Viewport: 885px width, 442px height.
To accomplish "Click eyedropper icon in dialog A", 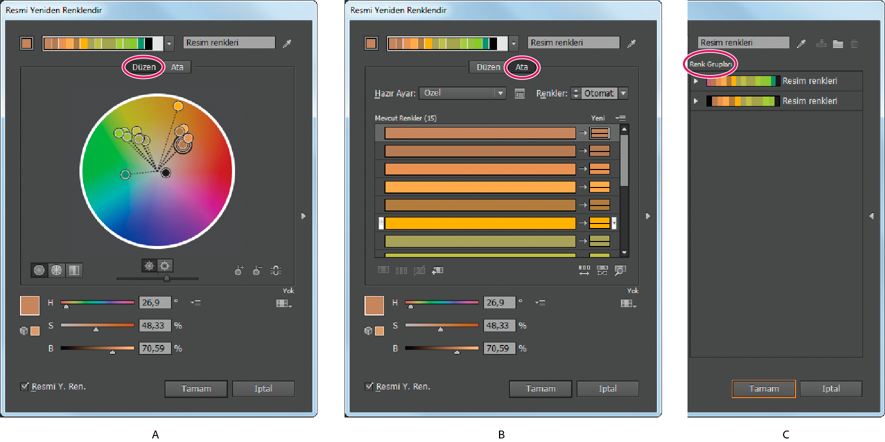I will pos(287,43).
